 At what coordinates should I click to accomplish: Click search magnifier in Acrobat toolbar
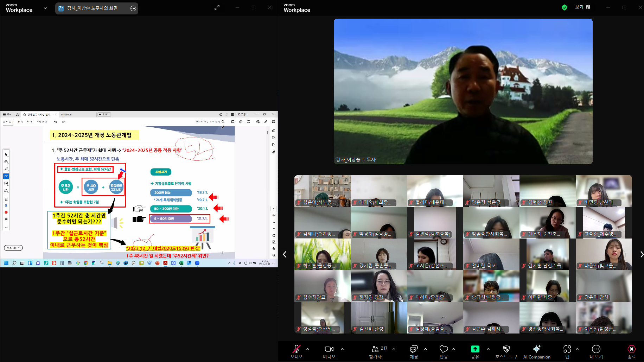click(x=223, y=122)
